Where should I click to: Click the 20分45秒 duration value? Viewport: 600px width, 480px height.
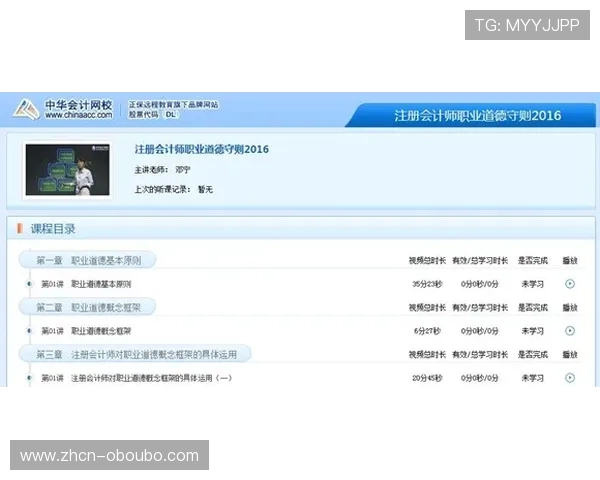(427, 378)
